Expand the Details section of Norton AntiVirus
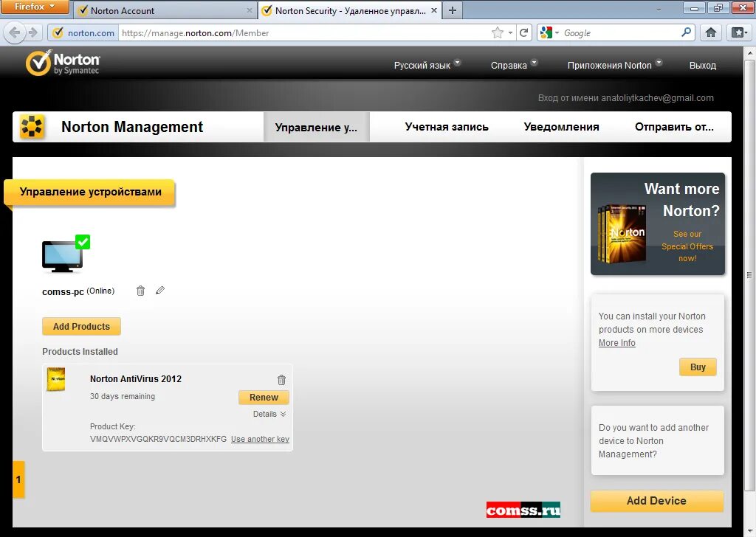 point(269,415)
